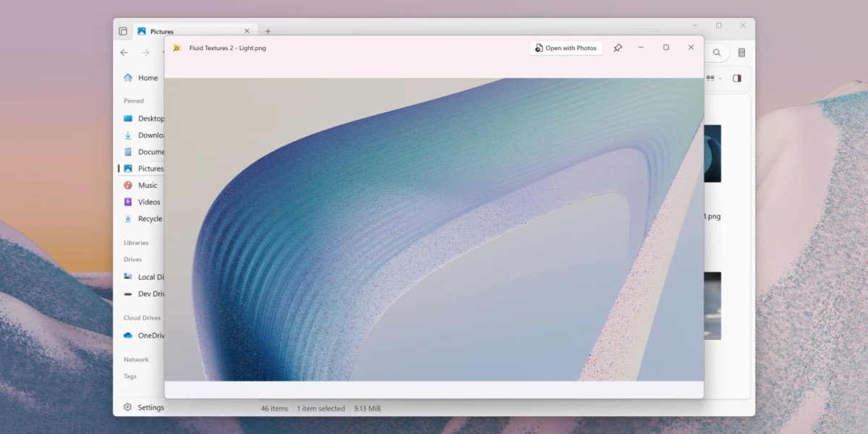Expand the layout view dropdown
The height and width of the screenshot is (434, 868).
pyautogui.click(x=714, y=78)
